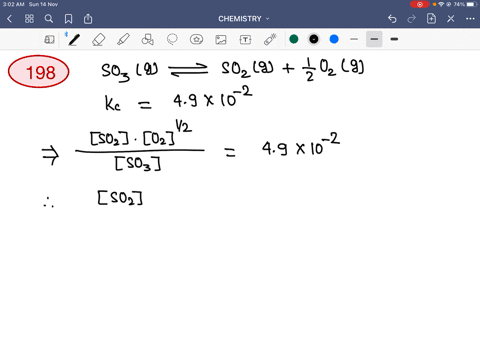Select the Shapes tool

tap(147, 40)
